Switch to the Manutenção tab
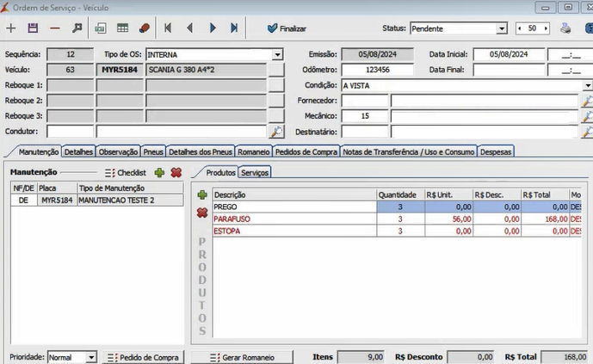Image resolution: width=593 pixels, height=364 pixels. click(x=38, y=152)
